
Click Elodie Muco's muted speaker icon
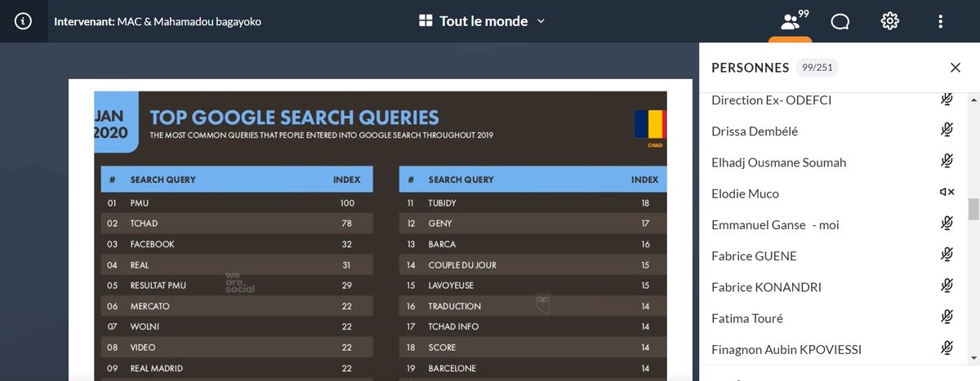coord(947,193)
